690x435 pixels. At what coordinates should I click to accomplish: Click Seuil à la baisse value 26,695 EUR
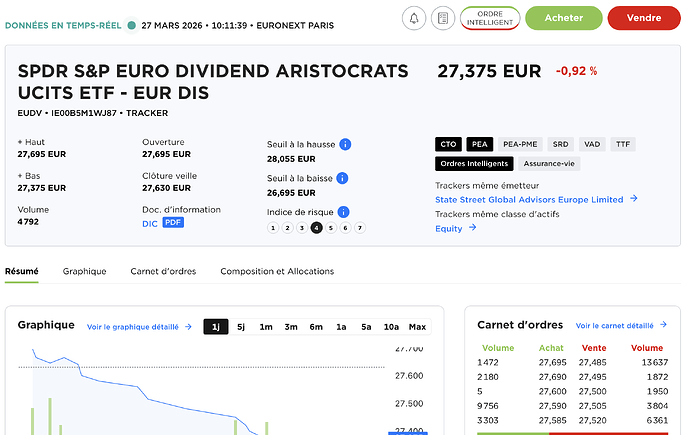pos(291,193)
